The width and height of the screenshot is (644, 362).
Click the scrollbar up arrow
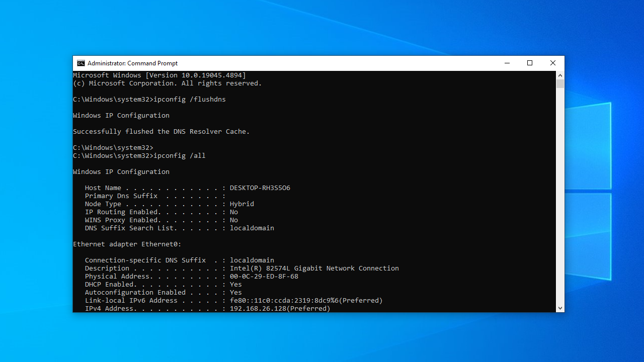pos(560,75)
